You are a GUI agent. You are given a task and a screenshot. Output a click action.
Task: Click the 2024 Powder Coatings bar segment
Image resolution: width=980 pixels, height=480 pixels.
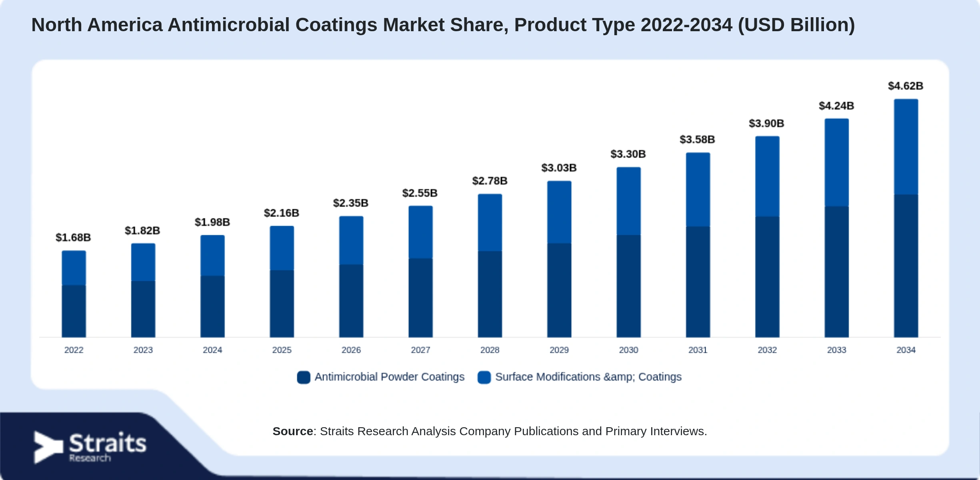(212, 306)
